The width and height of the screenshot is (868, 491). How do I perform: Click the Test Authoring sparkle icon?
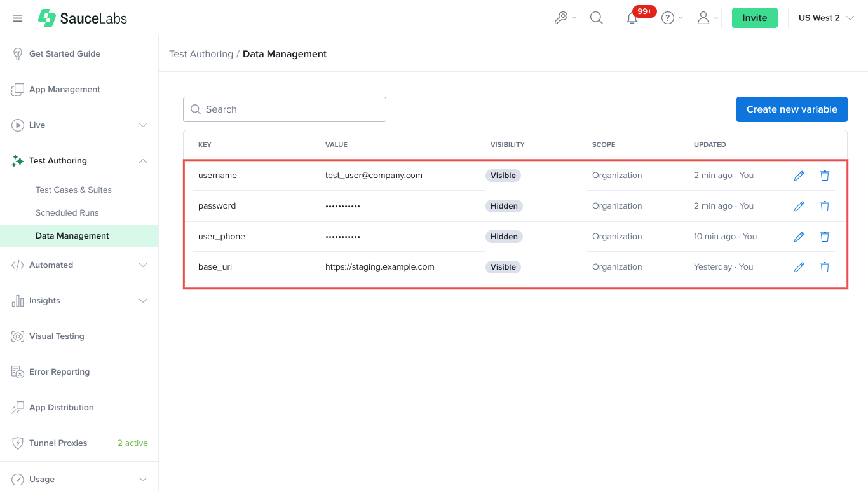pos(18,161)
